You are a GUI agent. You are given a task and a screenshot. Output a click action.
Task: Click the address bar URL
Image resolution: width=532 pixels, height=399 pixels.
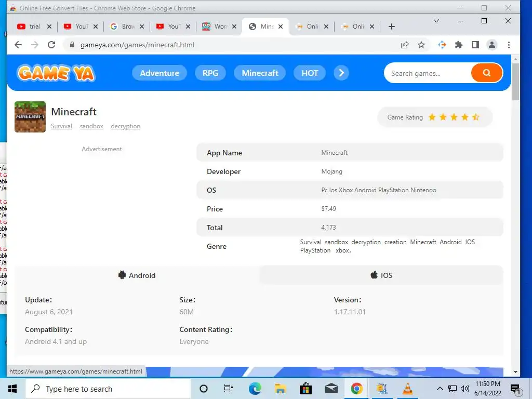pos(137,45)
